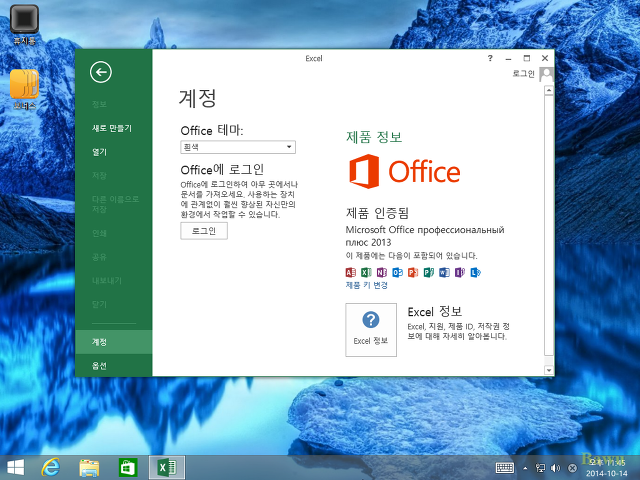Click the InfoPath product icon
Viewport: 640px width, 480px height.
click(460, 272)
